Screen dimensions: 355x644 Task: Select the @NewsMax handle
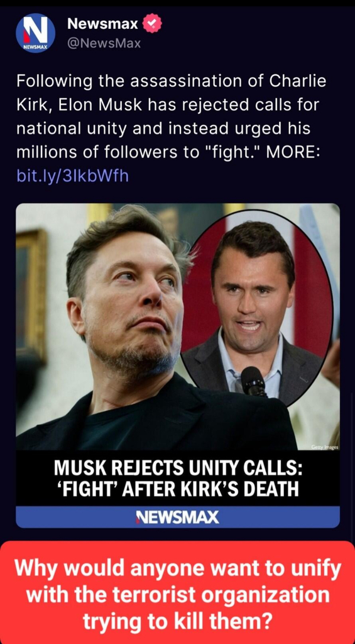104,43
